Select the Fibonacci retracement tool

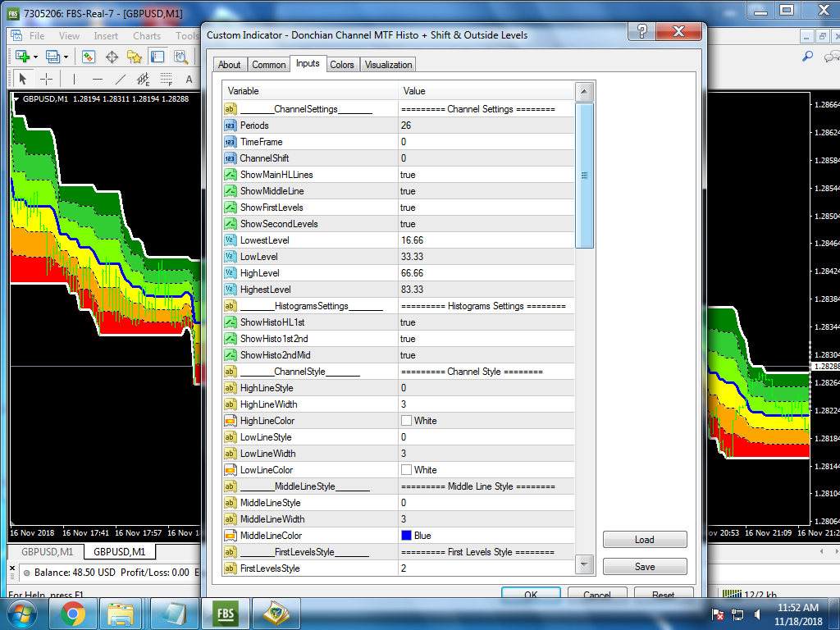[x=167, y=79]
